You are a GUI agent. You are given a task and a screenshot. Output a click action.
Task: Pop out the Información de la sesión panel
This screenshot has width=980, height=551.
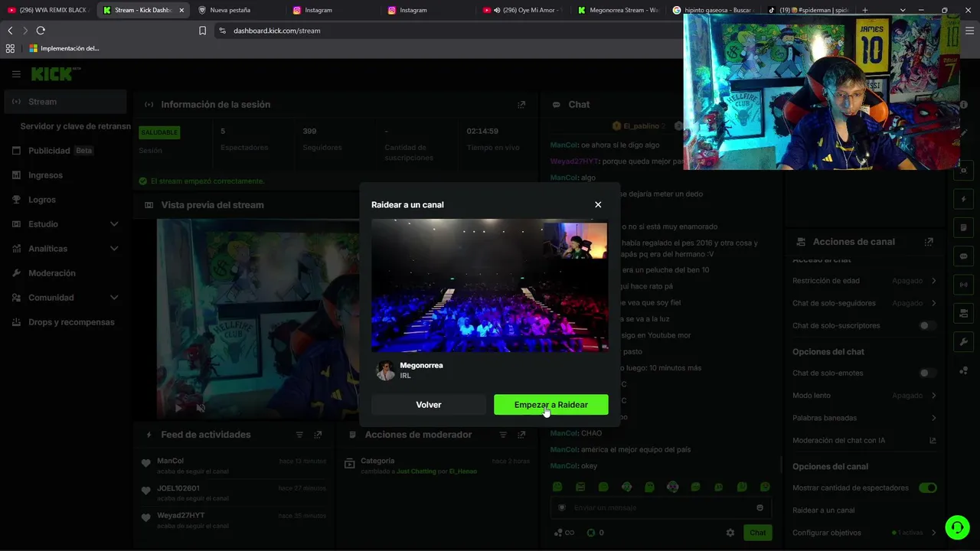tap(521, 105)
